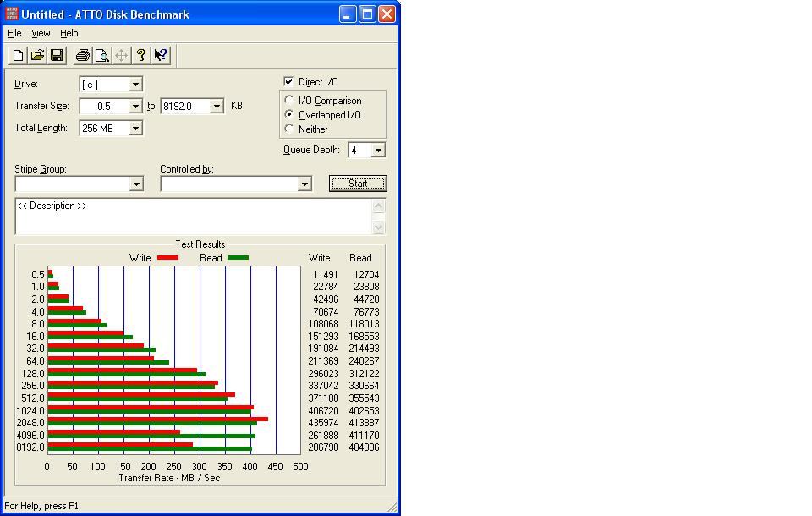Click the Start benchmark button
Viewport: 812px width, 516px height.
coord(358,184)
